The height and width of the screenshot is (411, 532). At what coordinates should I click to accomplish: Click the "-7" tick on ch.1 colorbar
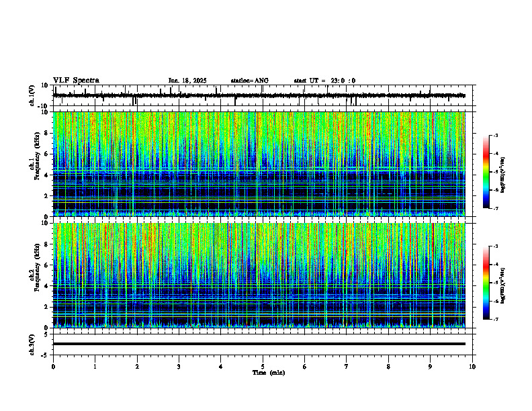tap(496, 209)
